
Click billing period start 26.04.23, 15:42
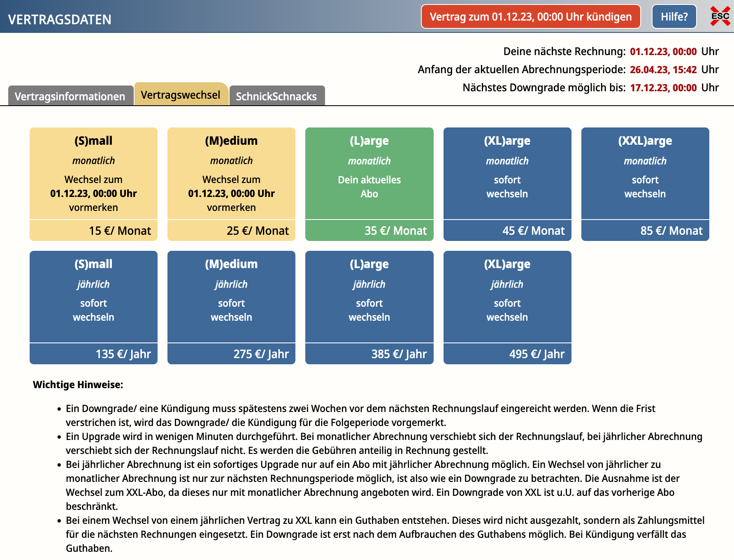pos(663,69)
